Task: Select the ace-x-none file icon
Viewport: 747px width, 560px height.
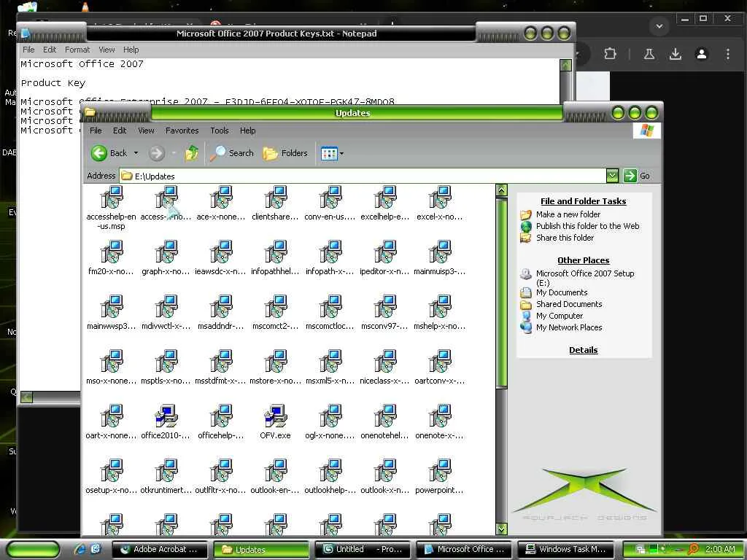Action: (221, 197)
